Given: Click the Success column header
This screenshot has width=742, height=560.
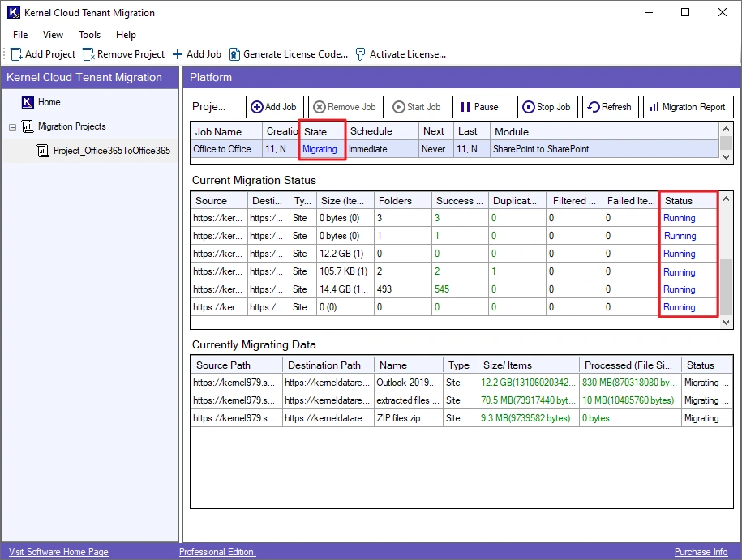Looking at the screenshot, I should click(459, 201).
